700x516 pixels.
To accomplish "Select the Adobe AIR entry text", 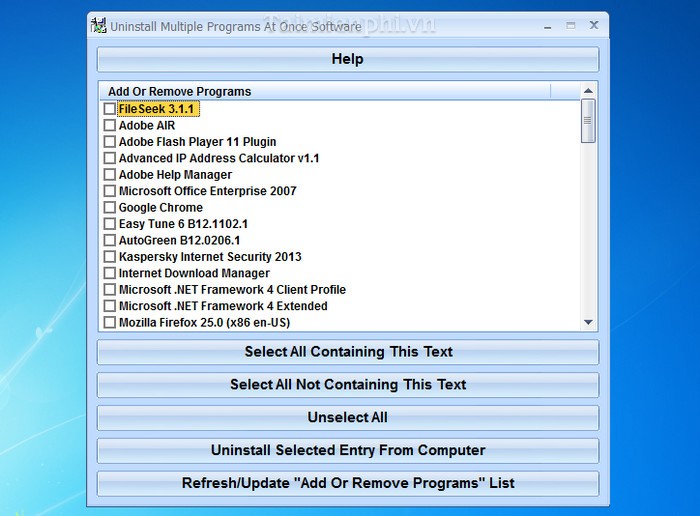I will 147,125.
